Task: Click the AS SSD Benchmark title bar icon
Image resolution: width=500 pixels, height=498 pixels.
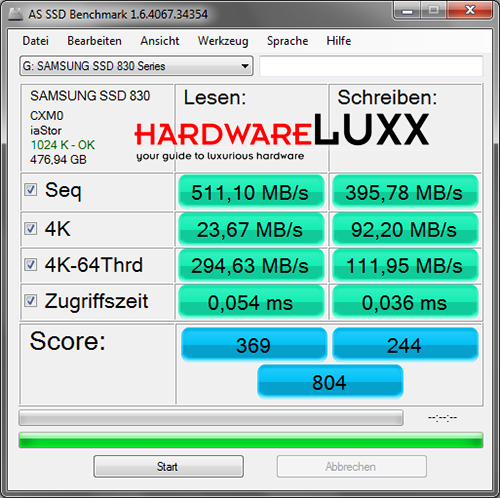Action: coord(15,14)
